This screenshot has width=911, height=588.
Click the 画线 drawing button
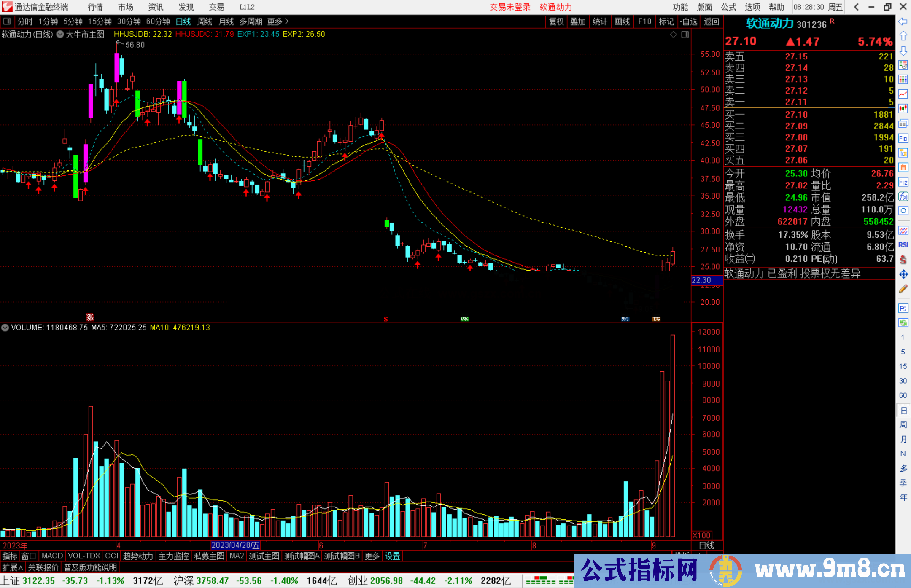[622, 21]
